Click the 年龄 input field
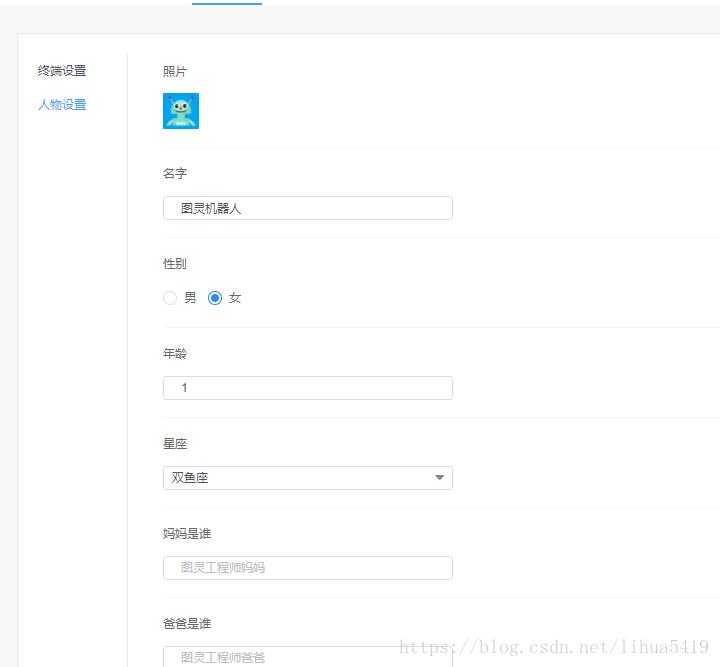This screenshot has height=667, width=720. 308,388
